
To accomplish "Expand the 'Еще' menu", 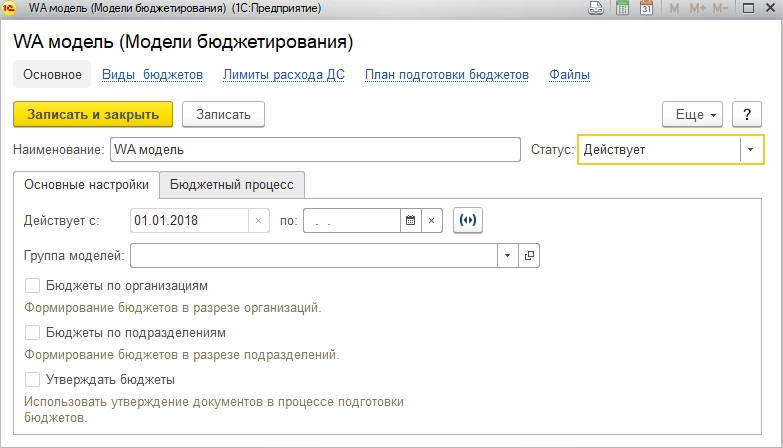I will point(696,114).
